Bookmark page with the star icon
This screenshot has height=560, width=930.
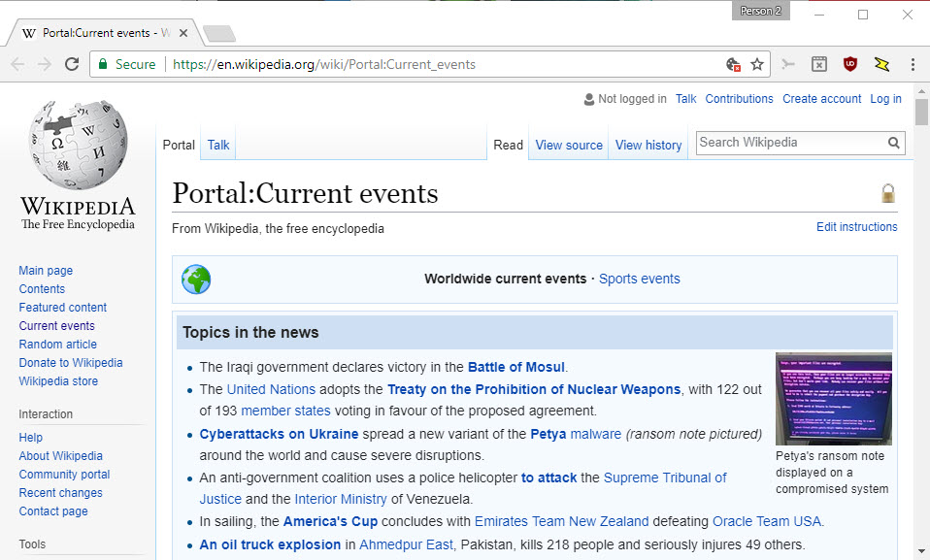point(757,64)
